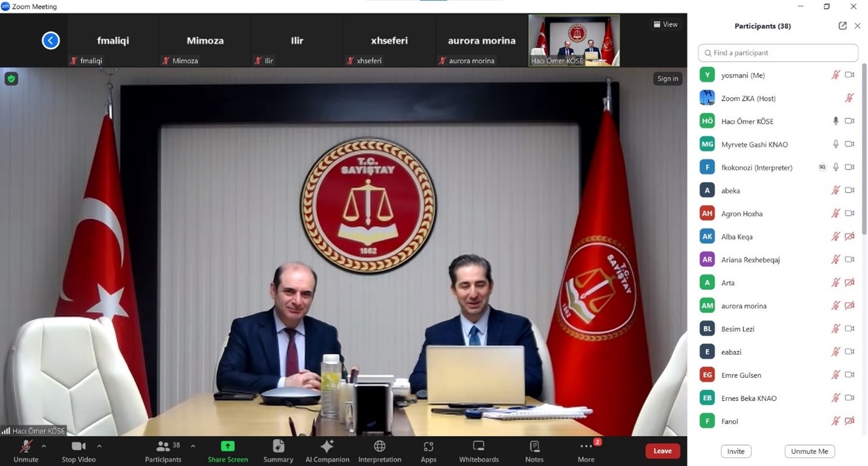Click the abeka muted microphone icon
This screenshot has width=868, height=466.
836,190
